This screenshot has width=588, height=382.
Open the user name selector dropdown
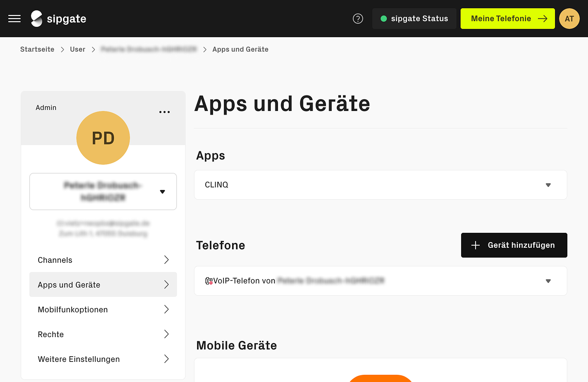162,192
